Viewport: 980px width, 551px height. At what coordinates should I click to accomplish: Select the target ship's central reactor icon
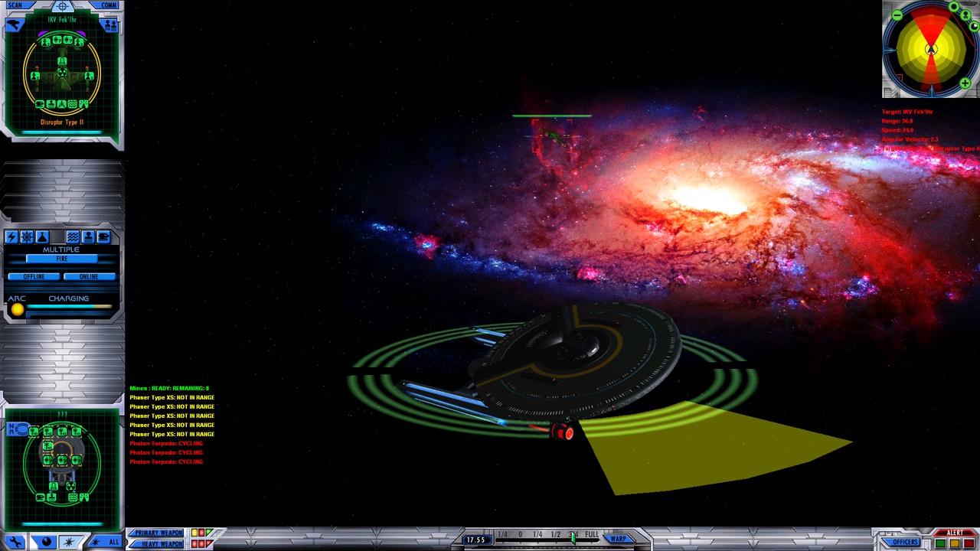coord(62,72)
